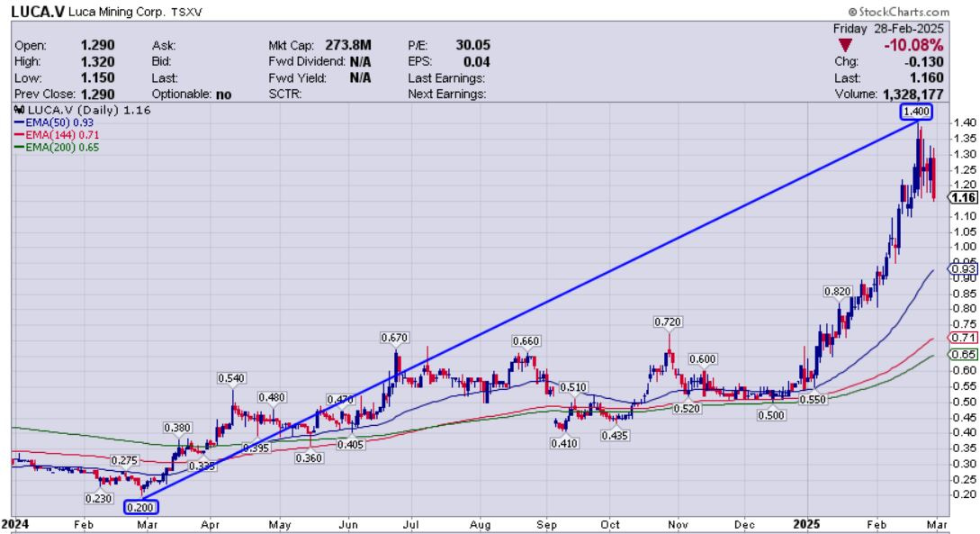Click the red 0.71 EMA tag on the axis

tap(963, 338)
